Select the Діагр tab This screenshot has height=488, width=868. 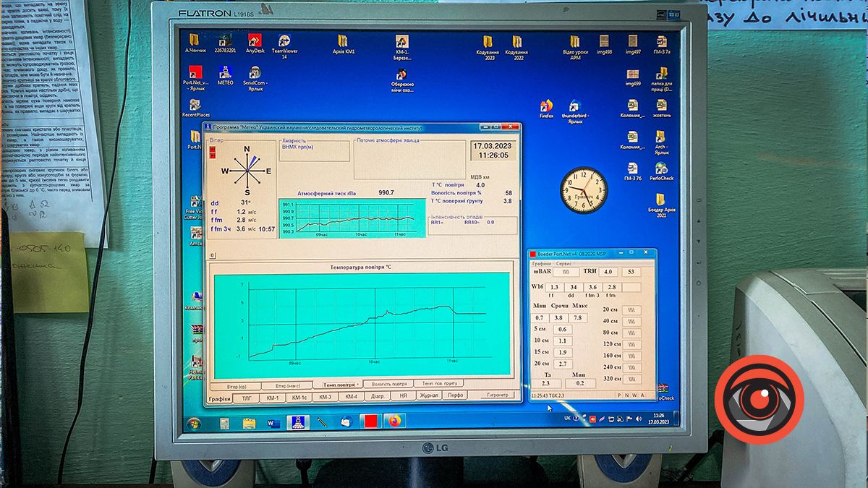pyautogui.click(x=377, y=397)
